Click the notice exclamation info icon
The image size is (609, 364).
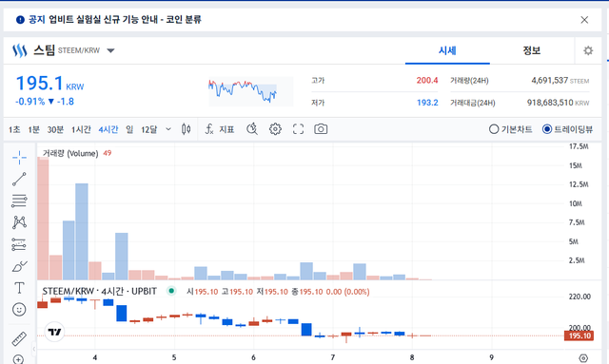click(20, 20)
